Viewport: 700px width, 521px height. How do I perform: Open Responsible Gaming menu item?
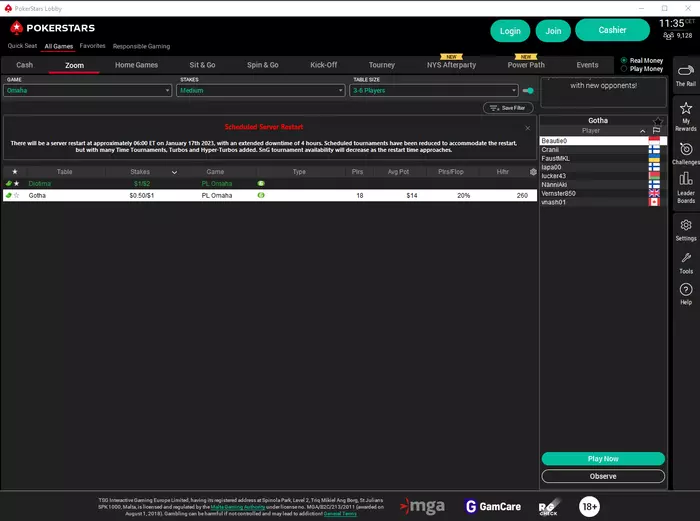tap(141, 46)
